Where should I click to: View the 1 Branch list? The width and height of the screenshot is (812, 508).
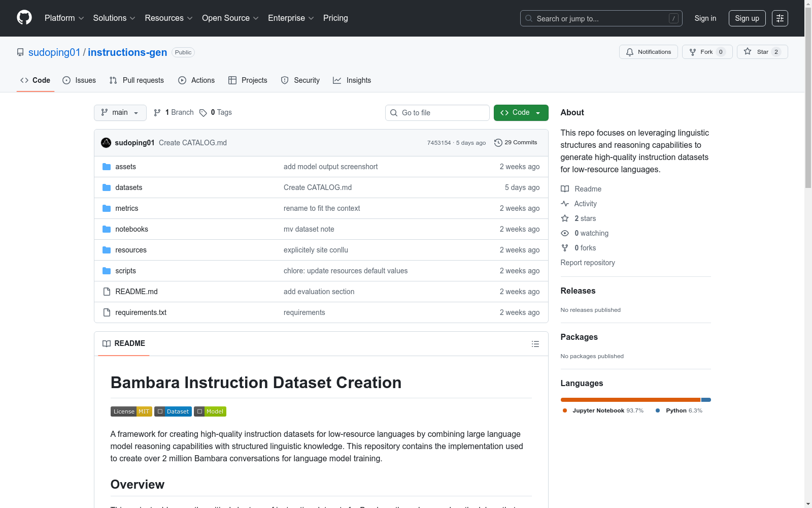pos(174,112)
